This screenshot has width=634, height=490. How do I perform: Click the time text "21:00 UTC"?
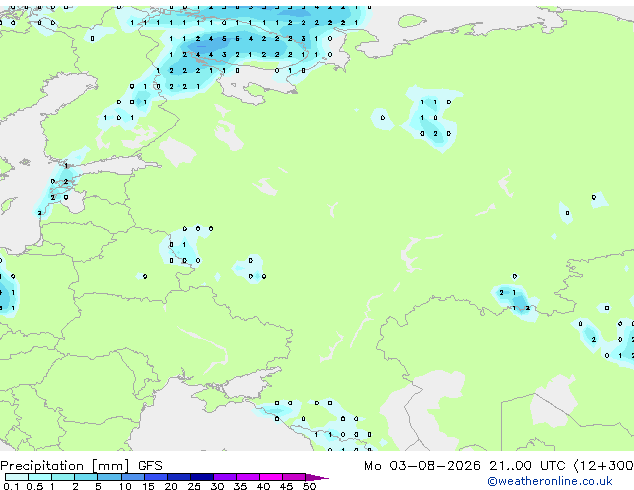click(x=527, y=466)
